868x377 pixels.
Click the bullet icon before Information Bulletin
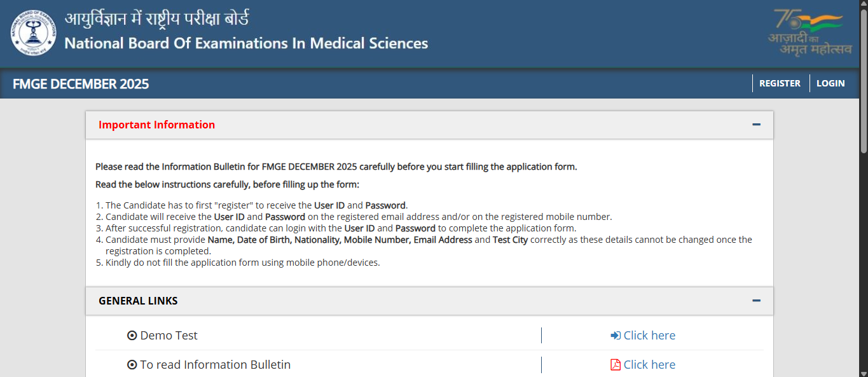[132, 365]
